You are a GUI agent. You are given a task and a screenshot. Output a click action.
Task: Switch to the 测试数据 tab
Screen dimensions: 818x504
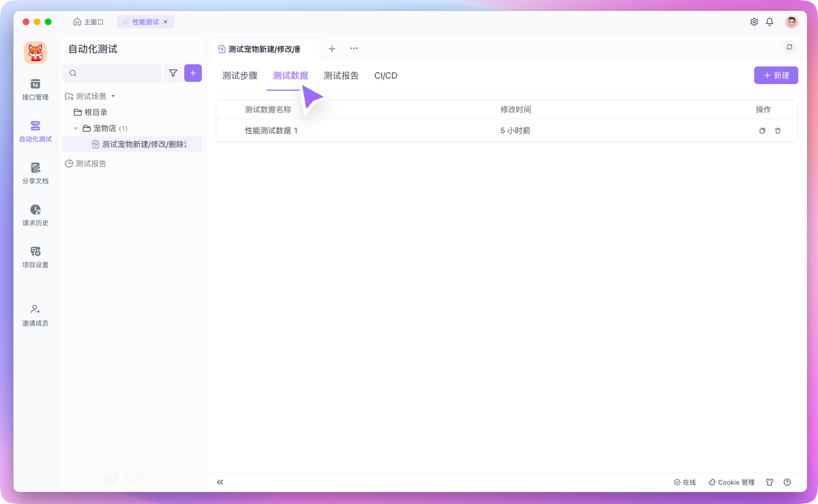coord(290,76)
